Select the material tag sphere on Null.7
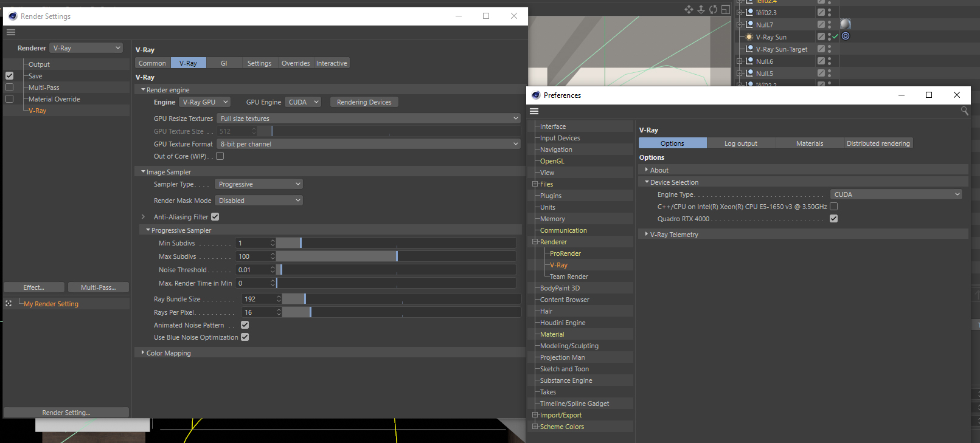 click(x=846, y=24)
